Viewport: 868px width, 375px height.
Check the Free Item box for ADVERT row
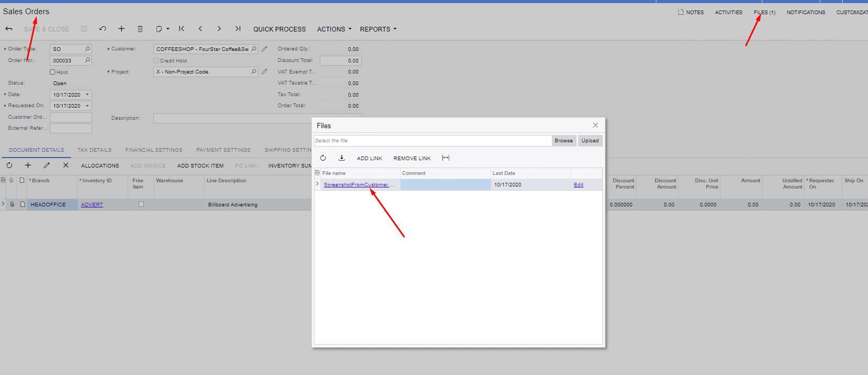(x=141, y=204)
